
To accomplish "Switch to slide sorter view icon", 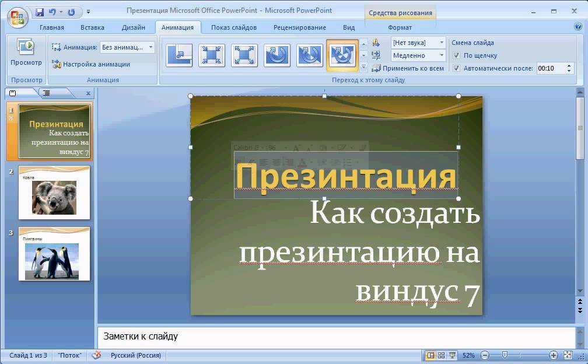I will tap(442, 355).
